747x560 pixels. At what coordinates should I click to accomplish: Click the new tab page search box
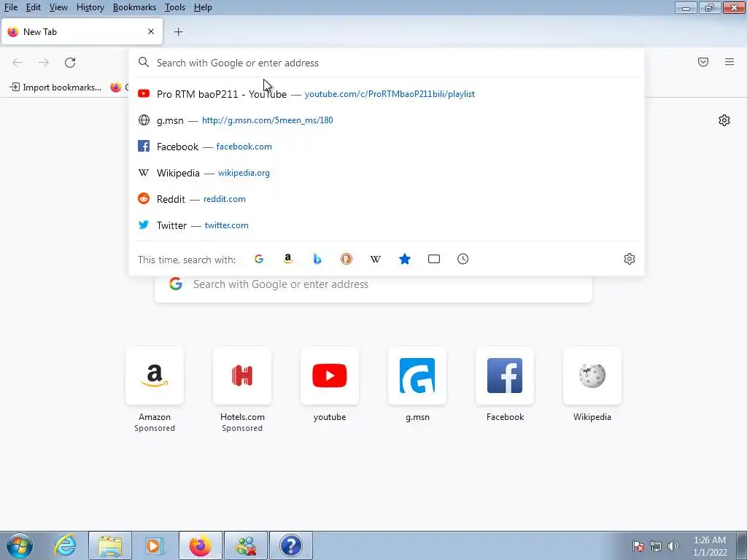click(373, 285)
